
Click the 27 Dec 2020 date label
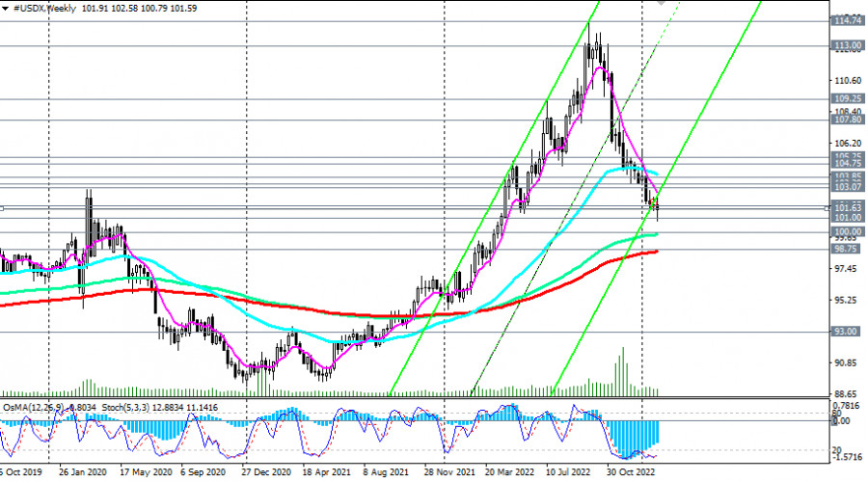tap(266, 474)
